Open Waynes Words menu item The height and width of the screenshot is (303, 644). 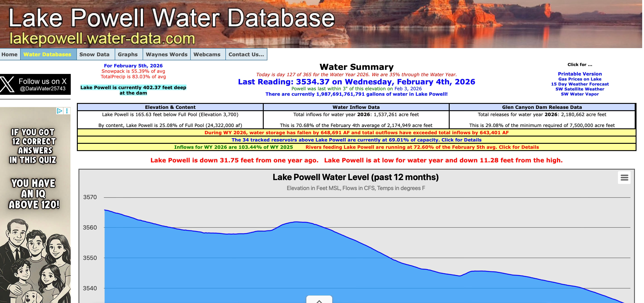[x=166, y=54]
